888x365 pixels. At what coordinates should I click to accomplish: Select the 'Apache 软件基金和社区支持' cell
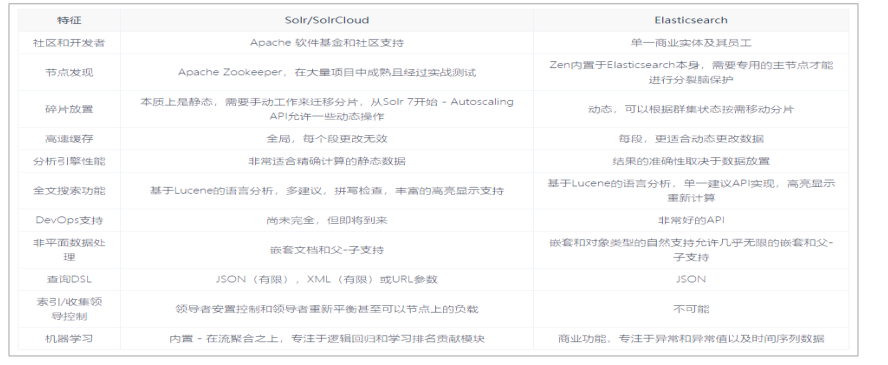coord(327,43)
